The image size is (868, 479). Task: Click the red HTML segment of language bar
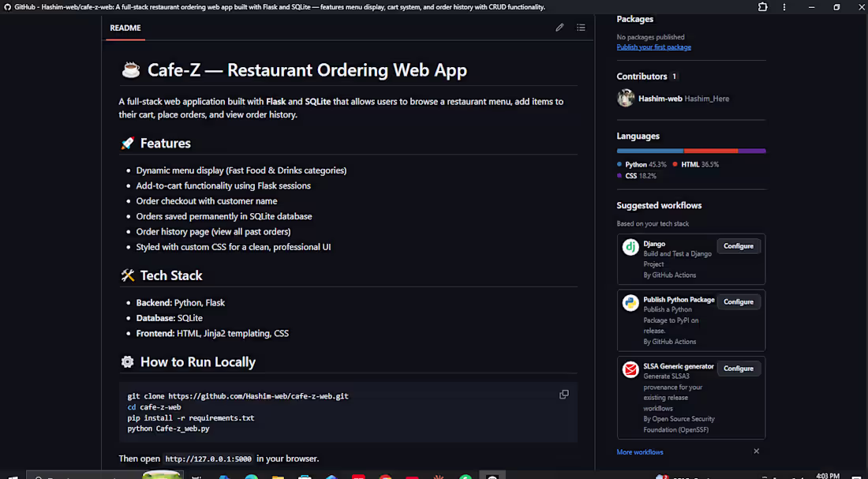pos(711,151)
